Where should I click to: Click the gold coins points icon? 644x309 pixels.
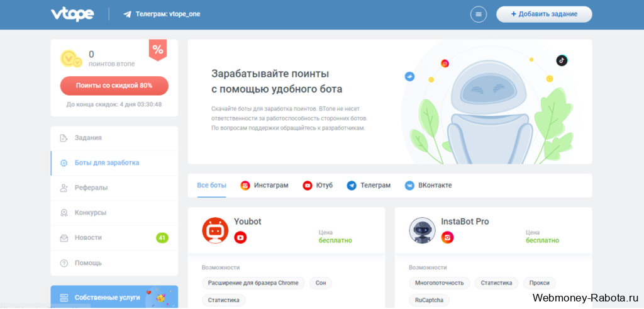[71, 59]
